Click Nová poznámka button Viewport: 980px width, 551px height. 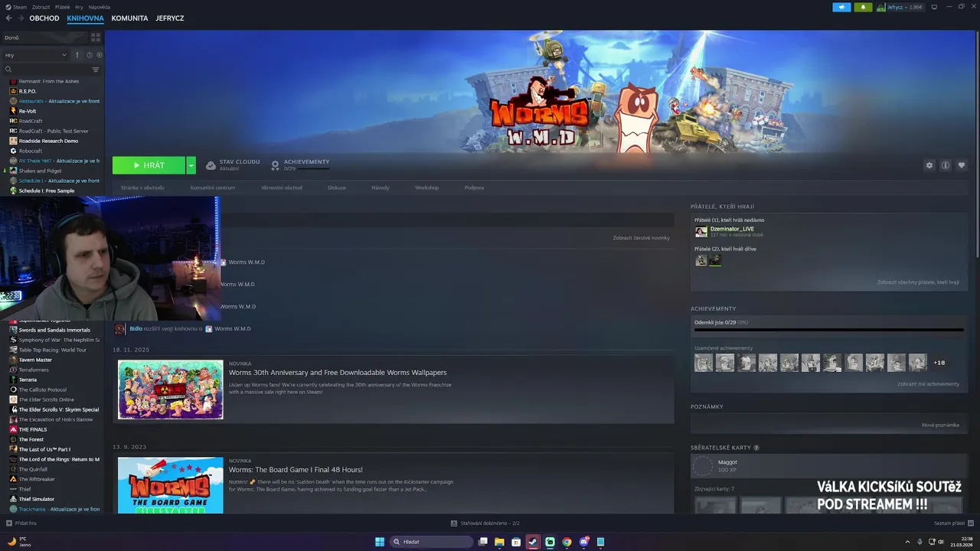pos(940,425)
